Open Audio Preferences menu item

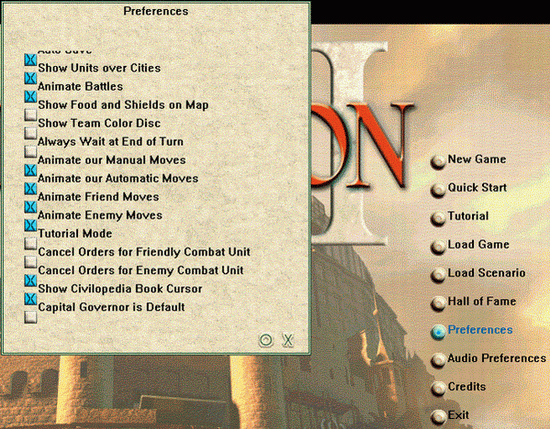pos(497,358)
